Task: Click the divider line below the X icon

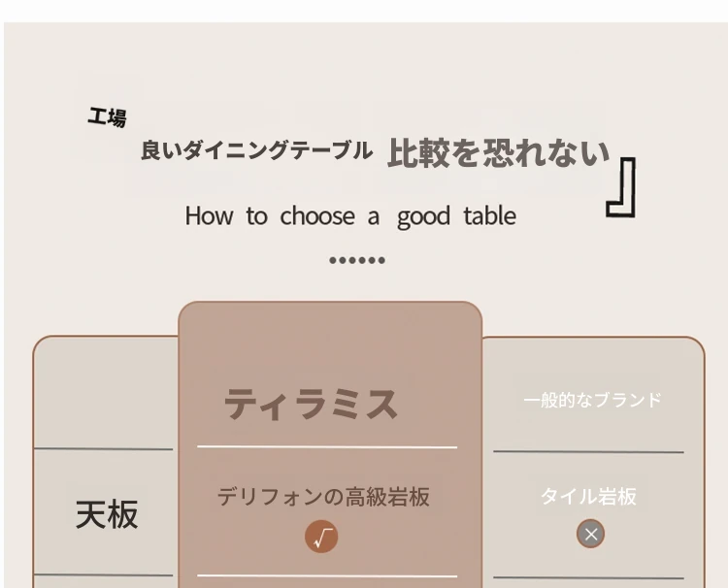Action: [x=588, y=577]
